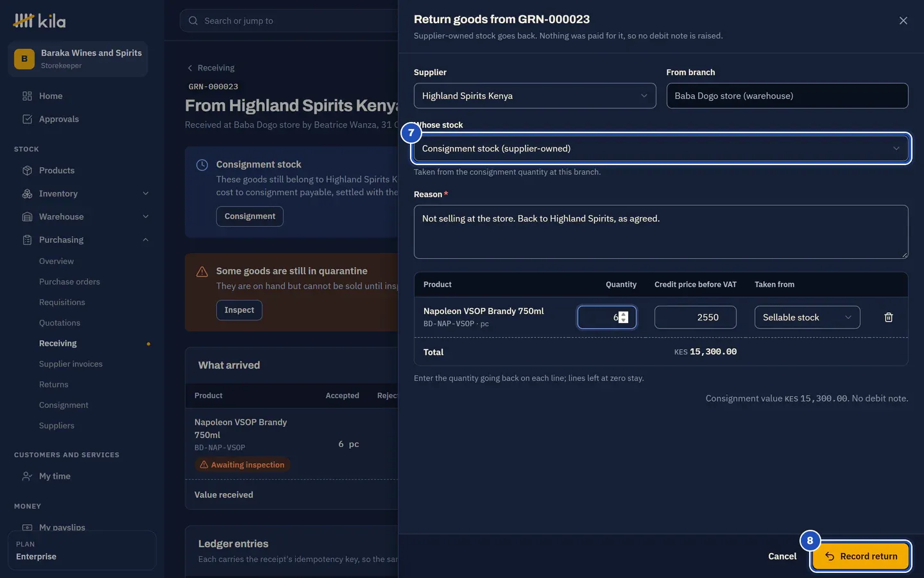Screen dimensions: 924x578
Task: Click the Inspect button
Action: click(x=239, y=310)
